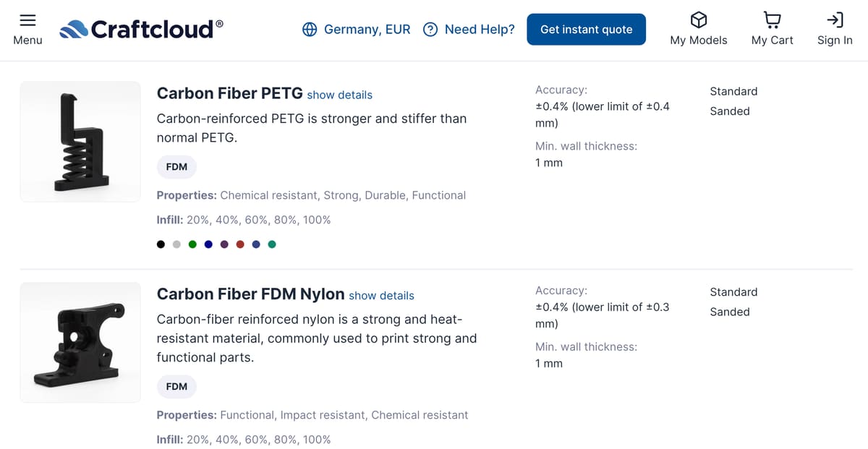Click the FDM tag under Carbon Fiber PETG
868x449 pixels.
click(x=176, y=167)
